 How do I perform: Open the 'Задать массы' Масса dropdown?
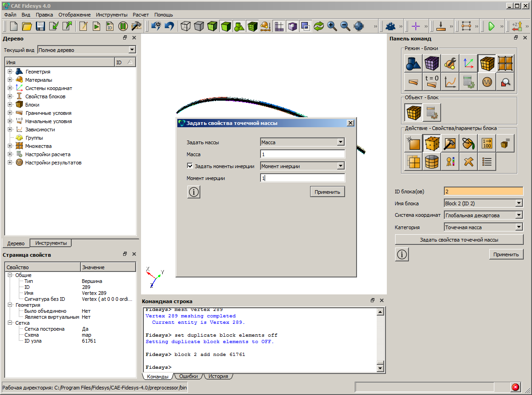click(x=341, y=142)
